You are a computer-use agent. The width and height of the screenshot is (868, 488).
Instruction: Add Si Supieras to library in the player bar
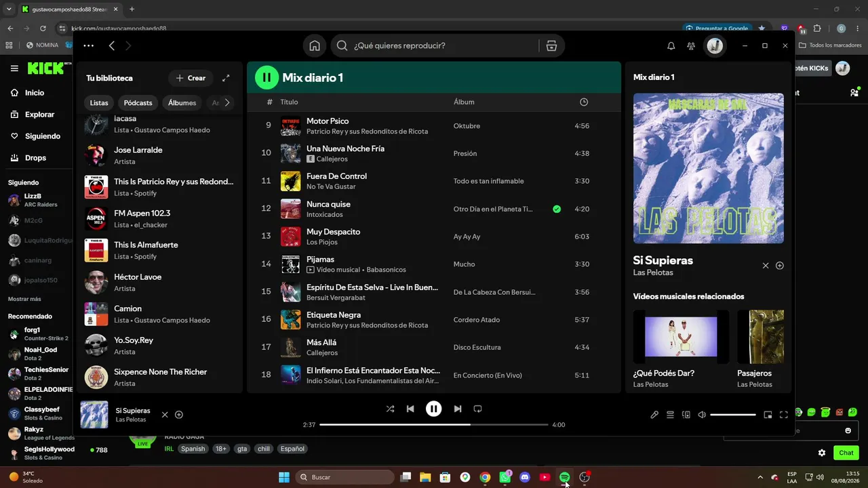tap(179, 415)
